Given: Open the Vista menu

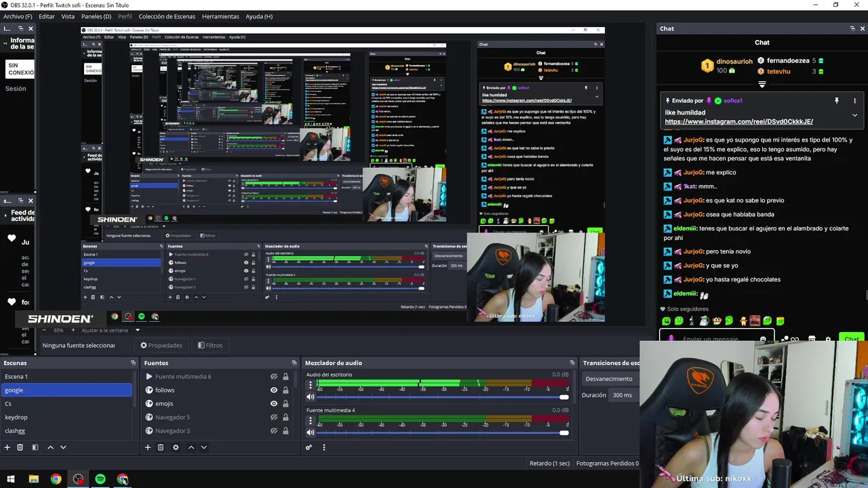Looking at the screenshot, I should click(68, 16).
